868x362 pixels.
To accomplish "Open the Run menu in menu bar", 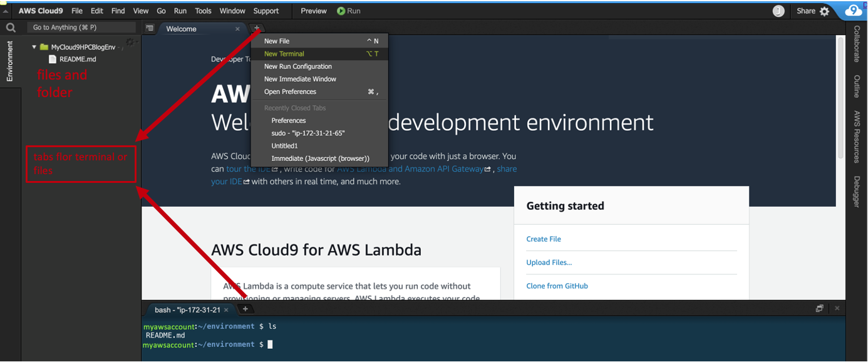I will 180,11.
